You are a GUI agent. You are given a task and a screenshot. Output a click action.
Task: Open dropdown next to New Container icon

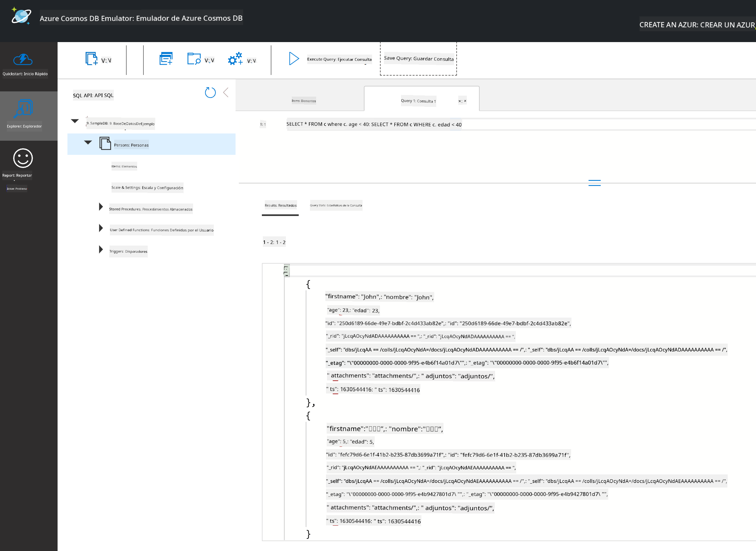(x=106, y=61)
